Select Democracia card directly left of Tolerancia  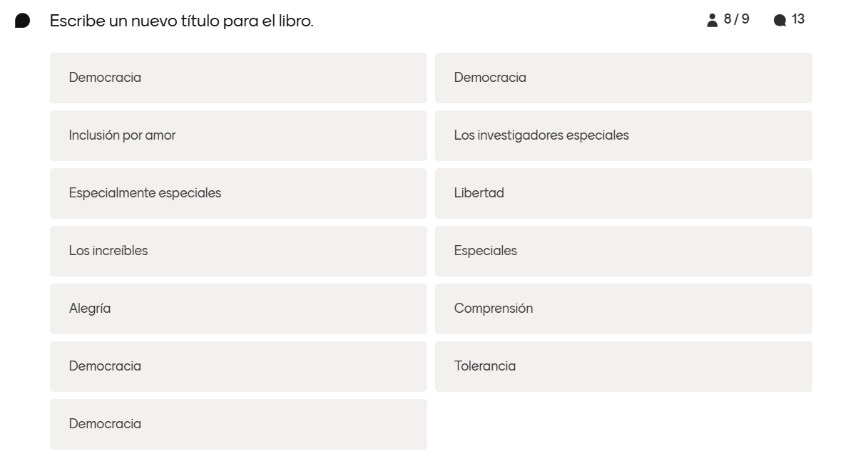(238, 366)
